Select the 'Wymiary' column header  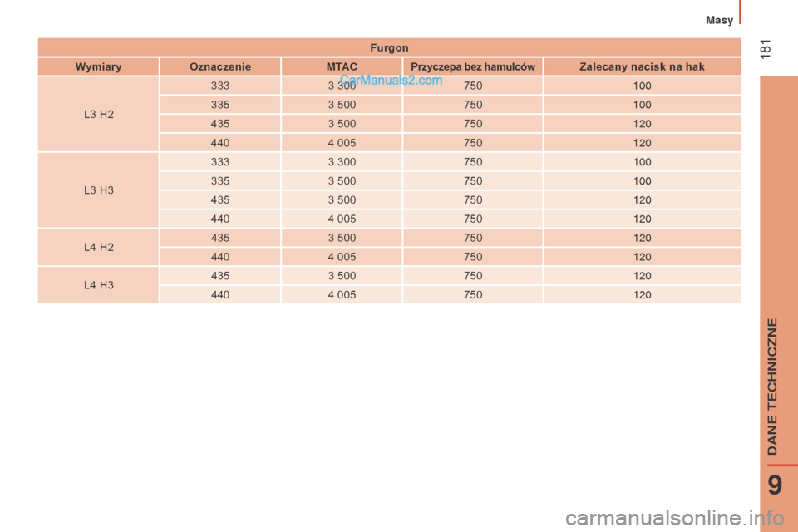click(x=98, y=66)
